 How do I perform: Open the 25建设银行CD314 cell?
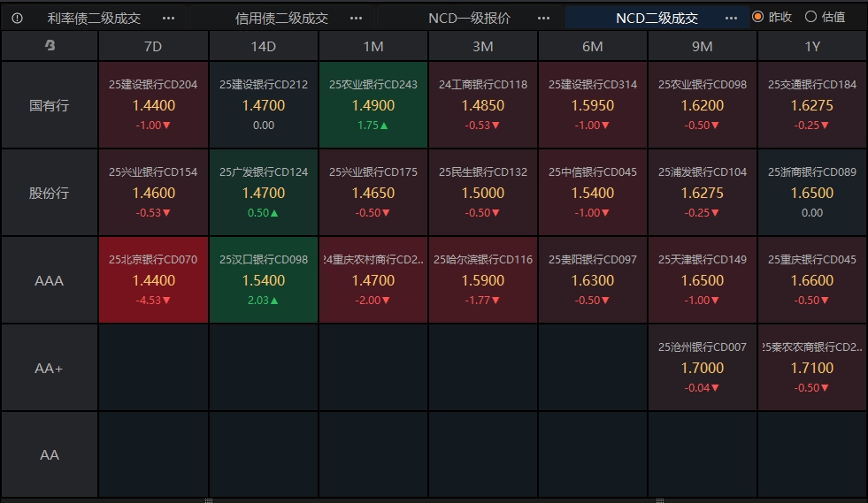click(x=592, y=105)
